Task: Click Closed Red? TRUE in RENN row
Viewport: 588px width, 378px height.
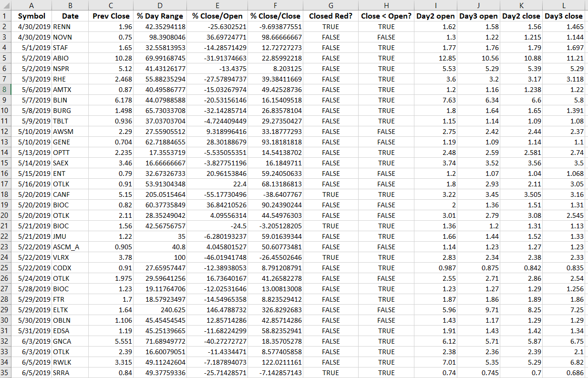Action: [x=330, y=27]
